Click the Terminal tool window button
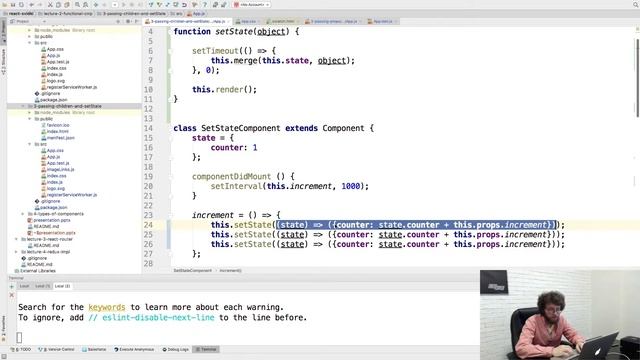Viewport: 640px width, 360px height. [x=206, y=349]
